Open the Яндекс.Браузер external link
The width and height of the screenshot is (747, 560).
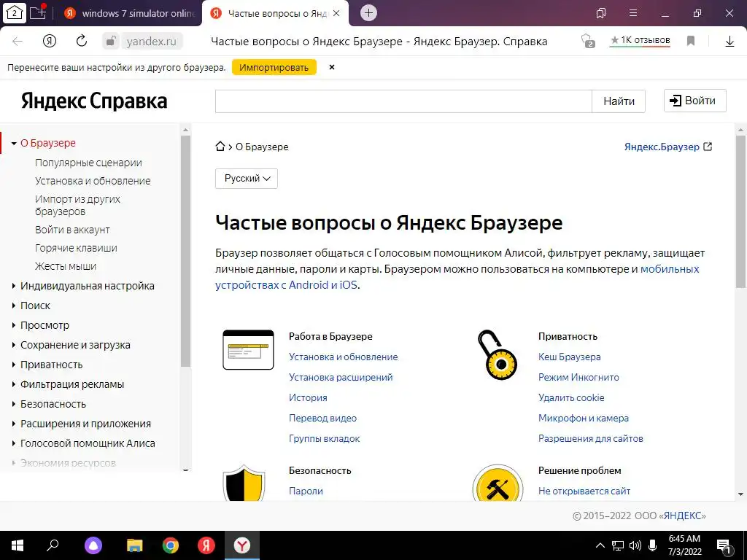click(668, 147)
